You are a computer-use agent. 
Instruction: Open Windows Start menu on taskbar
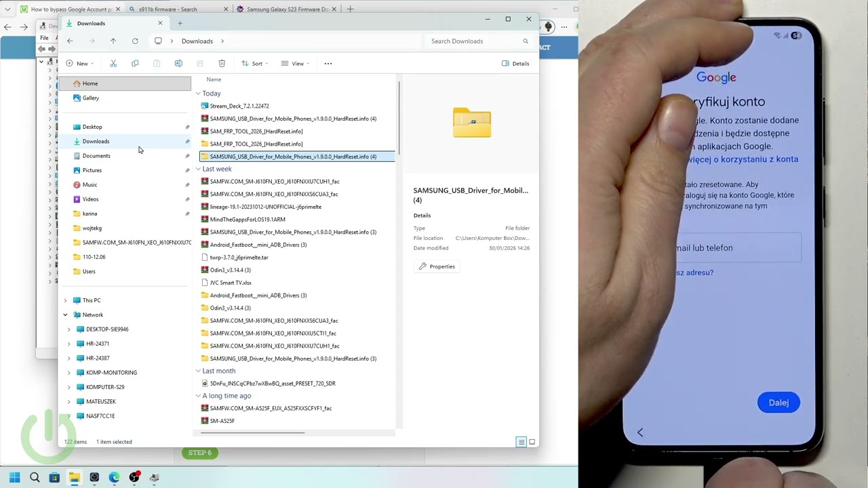(15, 478)
